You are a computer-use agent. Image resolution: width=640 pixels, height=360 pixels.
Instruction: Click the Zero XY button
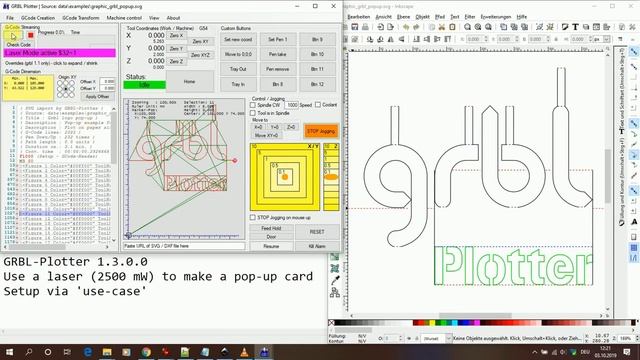(200, 42)
